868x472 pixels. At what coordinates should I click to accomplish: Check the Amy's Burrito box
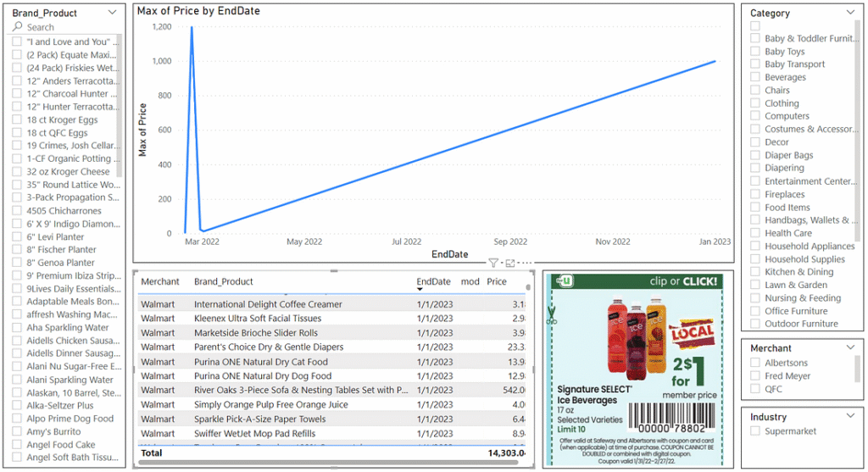17,431
